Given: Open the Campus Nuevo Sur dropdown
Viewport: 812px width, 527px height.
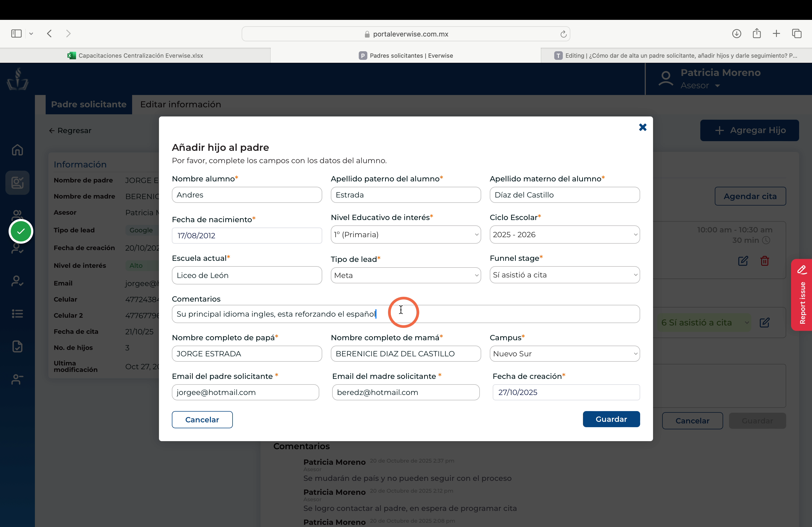Looking at the screenshot, I should (565, 353).
